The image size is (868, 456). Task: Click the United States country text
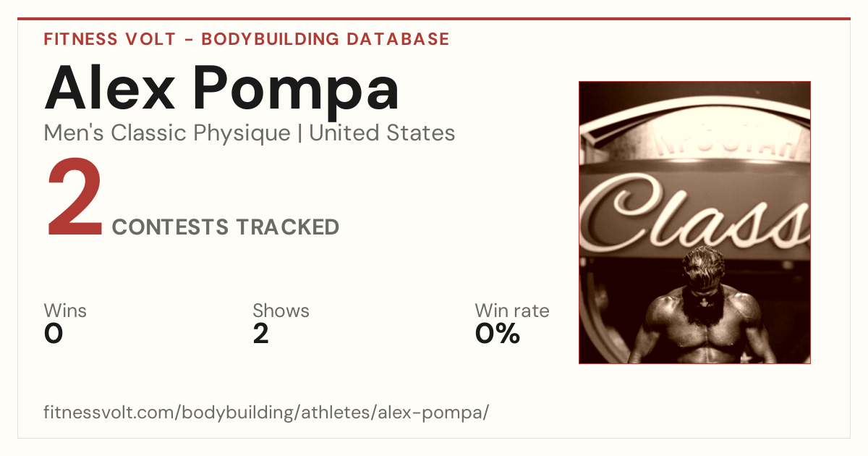click(x=382, y=133)
